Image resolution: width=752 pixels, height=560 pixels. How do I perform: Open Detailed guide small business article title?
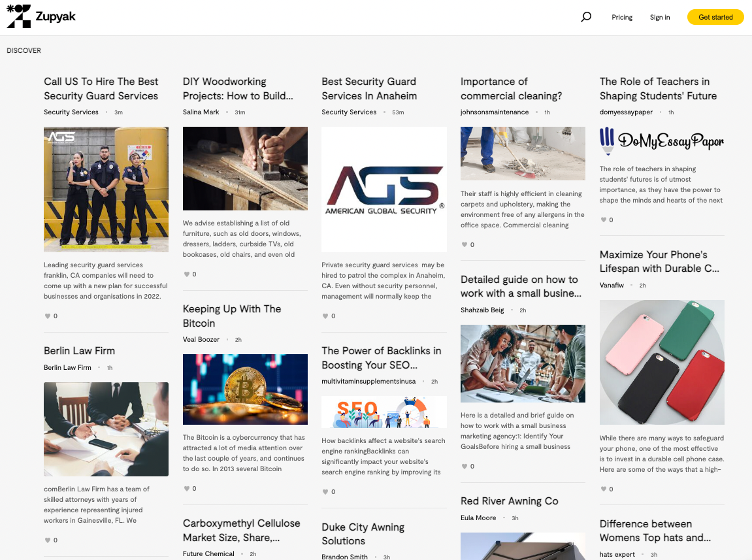(521, 286)
